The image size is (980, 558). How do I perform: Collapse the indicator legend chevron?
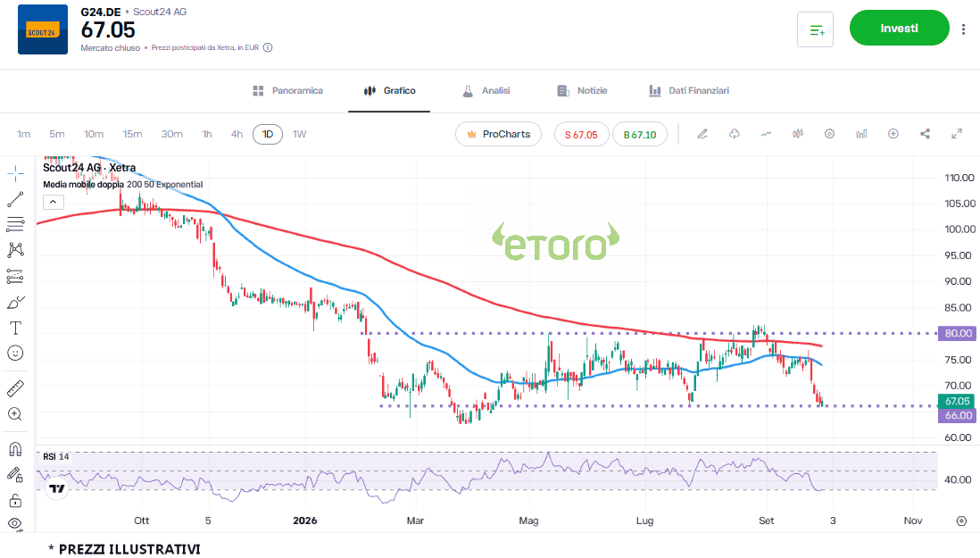tap(54, 202)
